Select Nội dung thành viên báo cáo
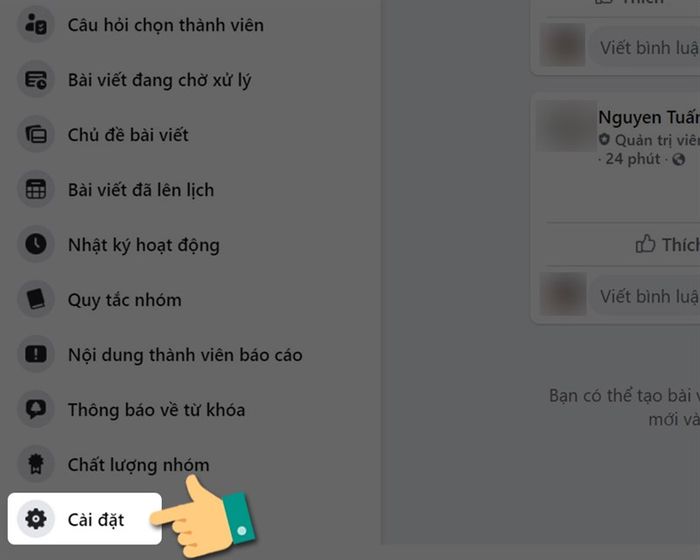This screenshot has width=700, height=560. pyautogui.click(x=185, y=355)
